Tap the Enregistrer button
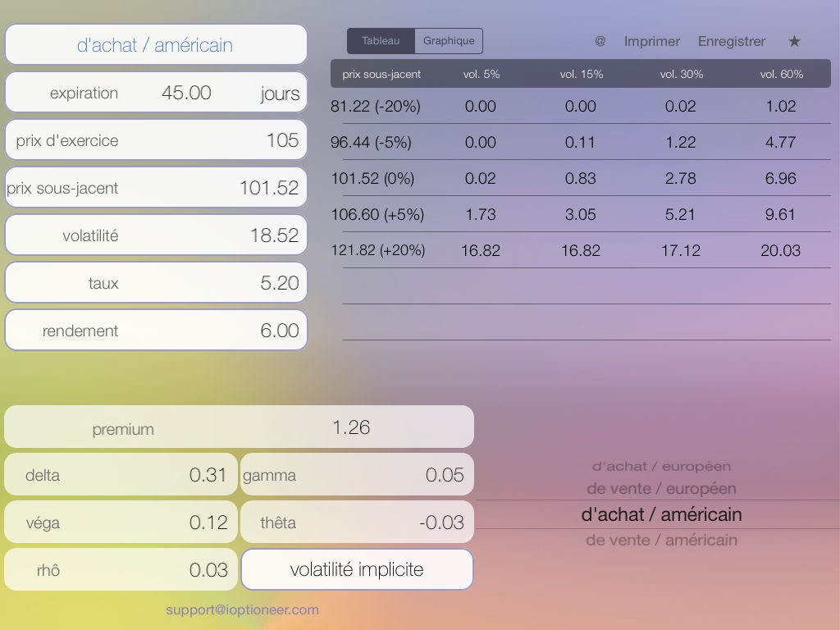Image resolution: width=840 pixels, height=630 pixels. [731, 41]
